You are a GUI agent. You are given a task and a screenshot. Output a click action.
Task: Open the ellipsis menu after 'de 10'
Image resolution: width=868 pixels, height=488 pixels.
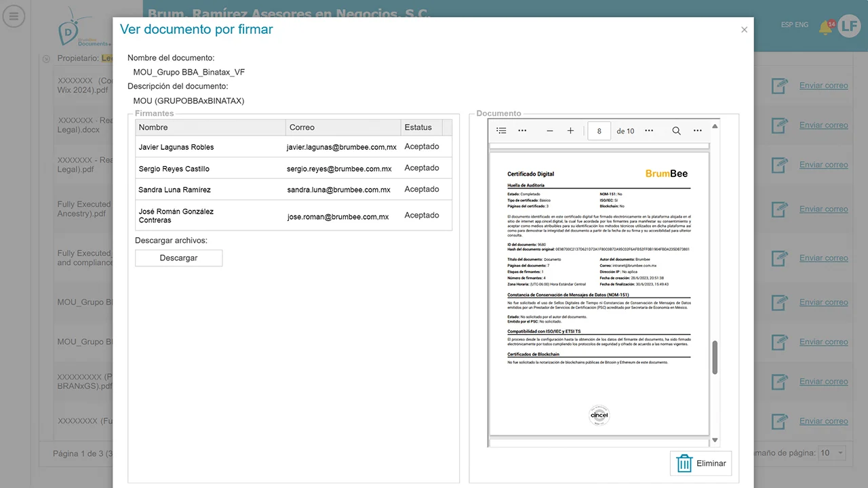click(x=649, y=131)
